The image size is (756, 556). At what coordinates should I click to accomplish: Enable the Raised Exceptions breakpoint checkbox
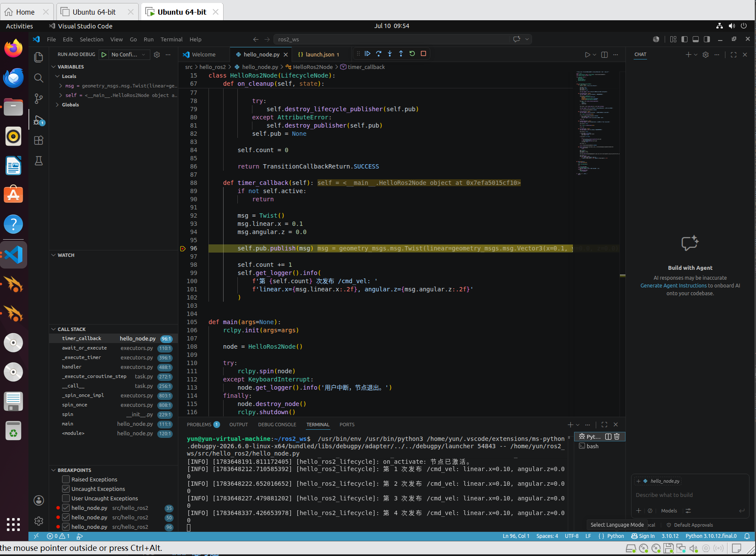[x=66, y=479]
